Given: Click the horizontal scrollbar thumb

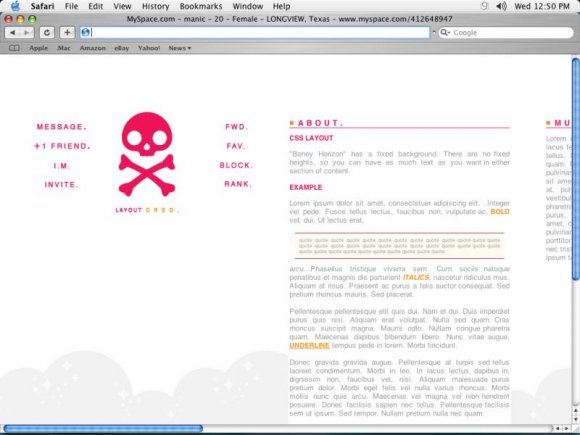Looking at the screenshot, I should pos(103,428).
